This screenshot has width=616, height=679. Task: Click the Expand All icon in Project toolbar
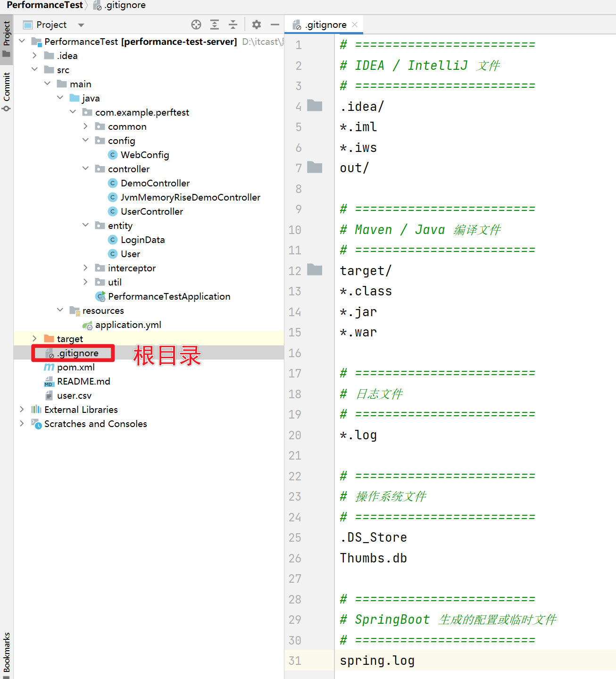pyautogui.click(x=215, y=25)
